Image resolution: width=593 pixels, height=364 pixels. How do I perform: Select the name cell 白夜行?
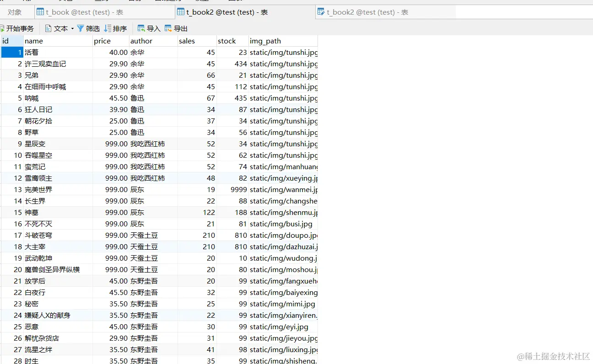[58, 292]
